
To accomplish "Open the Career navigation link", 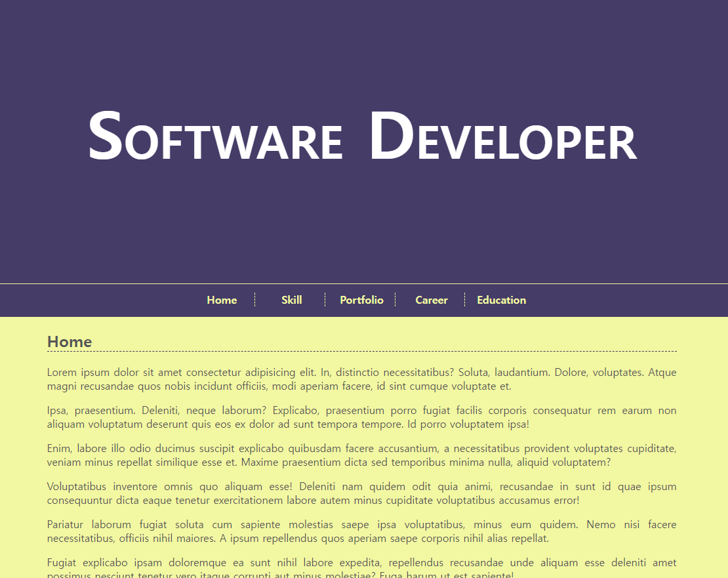I will coord(431,300).
